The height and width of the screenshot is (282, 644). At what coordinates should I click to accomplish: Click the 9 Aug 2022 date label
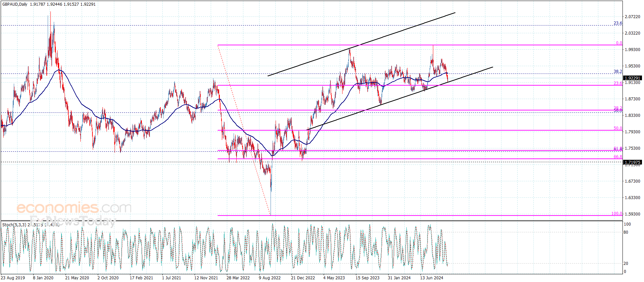pos(270,278)
